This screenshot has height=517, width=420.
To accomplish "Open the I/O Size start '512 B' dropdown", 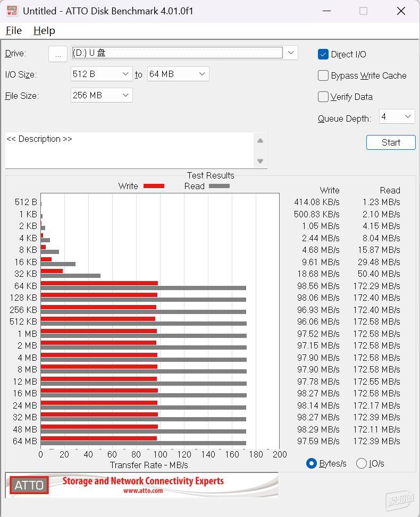I will pyautogui.click(x=102, y=74).
